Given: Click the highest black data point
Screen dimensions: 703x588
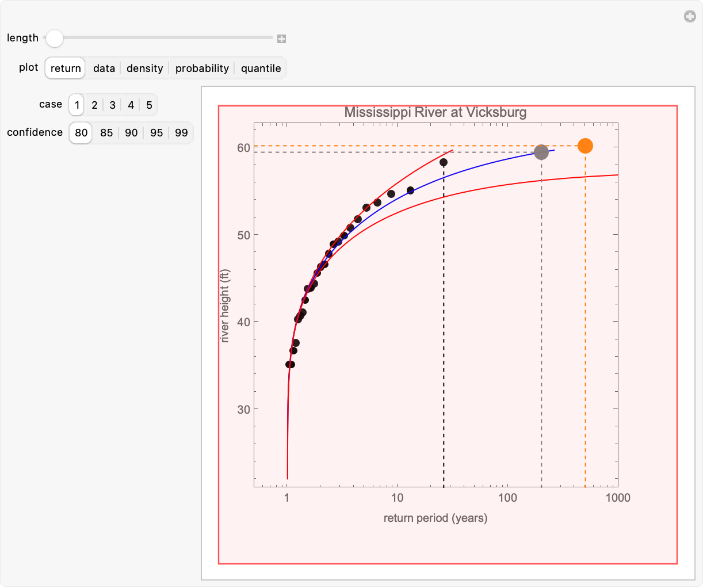Looking at the screenshot, I should [444, 162].
